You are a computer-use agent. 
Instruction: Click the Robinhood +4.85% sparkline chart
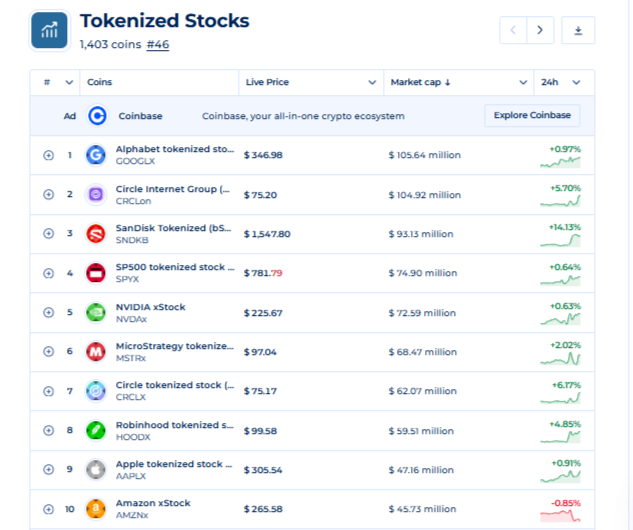tap(560, 437)
